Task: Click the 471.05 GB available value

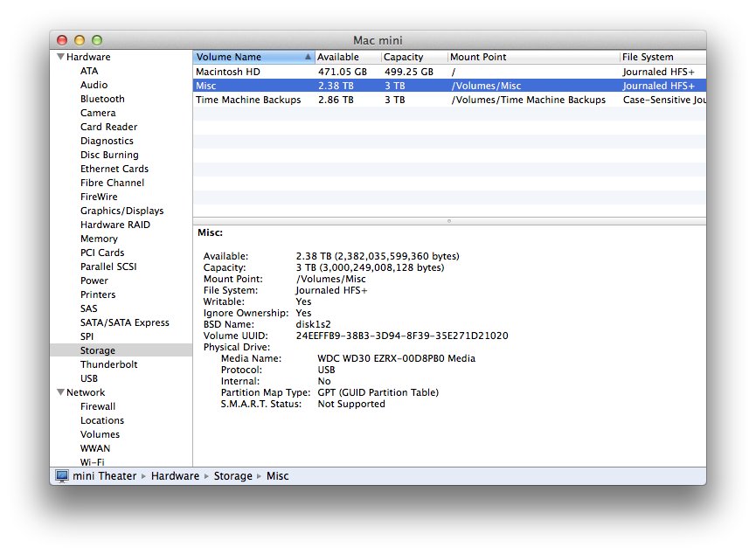Action: (343, 72)
